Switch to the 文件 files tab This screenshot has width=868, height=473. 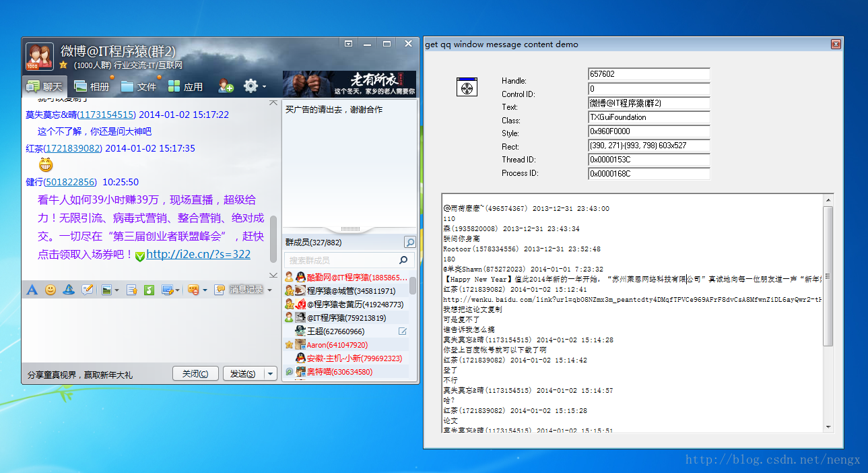click(x=139, y=86)
